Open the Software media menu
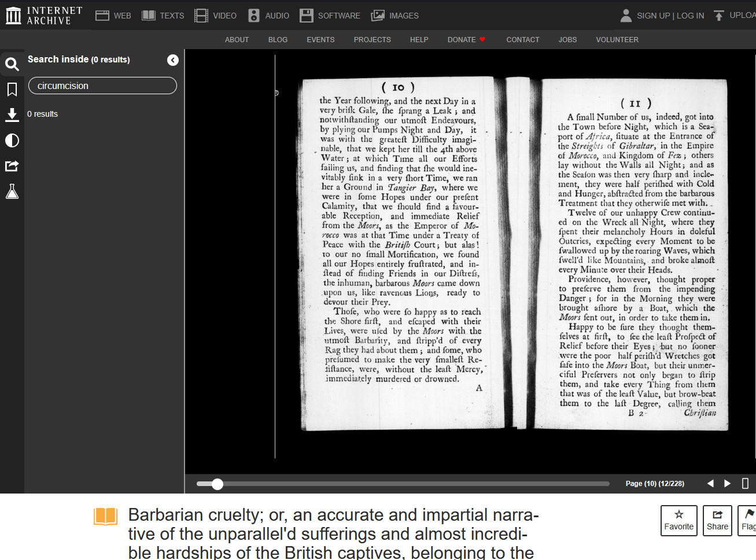Screen dimensions: 756x560 330,16
